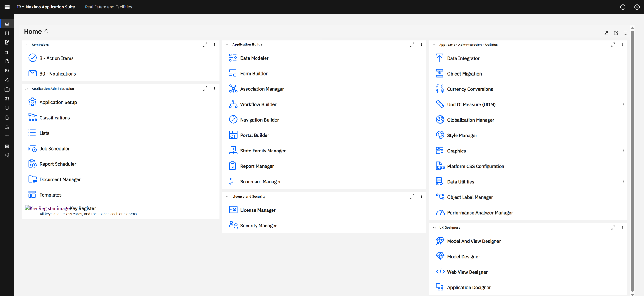
Task: Expand the Unit Of Measure (UOM) submenu arrow
Action: (623, 104)
